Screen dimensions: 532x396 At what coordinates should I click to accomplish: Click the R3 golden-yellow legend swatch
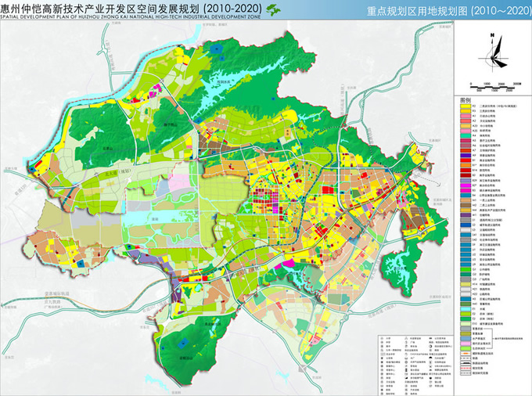click(465, 111)
